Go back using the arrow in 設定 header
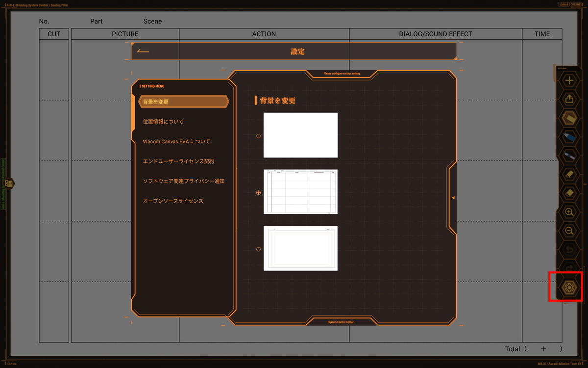This screenshot has width=588, height=368. pyautogui.click(x=143, y=51)
